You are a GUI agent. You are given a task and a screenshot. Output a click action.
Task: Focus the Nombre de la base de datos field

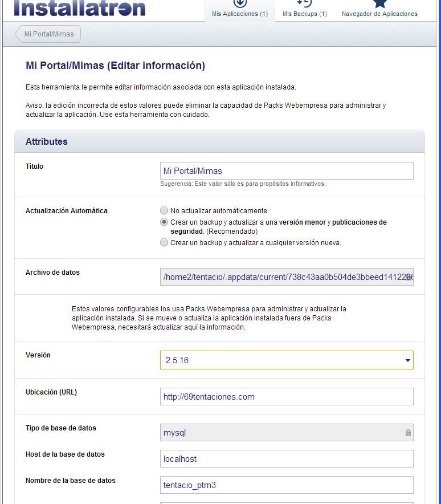click(x=287, y=485)
